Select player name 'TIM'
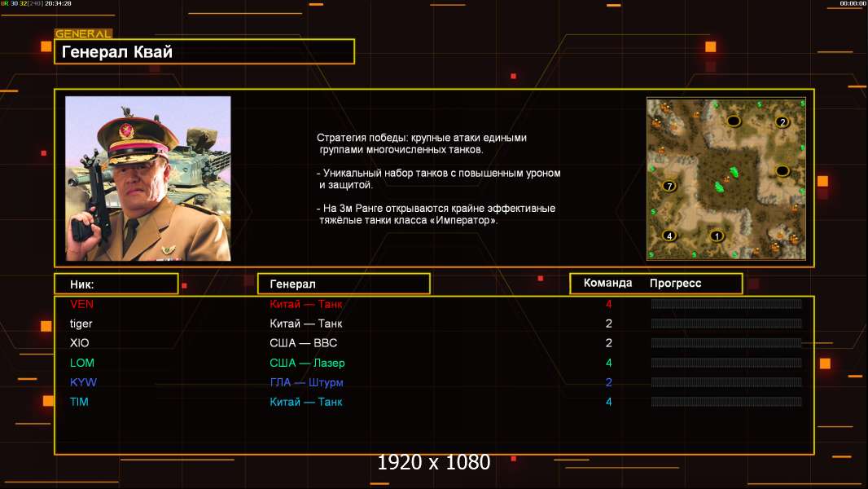The height and width of the screenshot is (489, 868). (79, 402)
